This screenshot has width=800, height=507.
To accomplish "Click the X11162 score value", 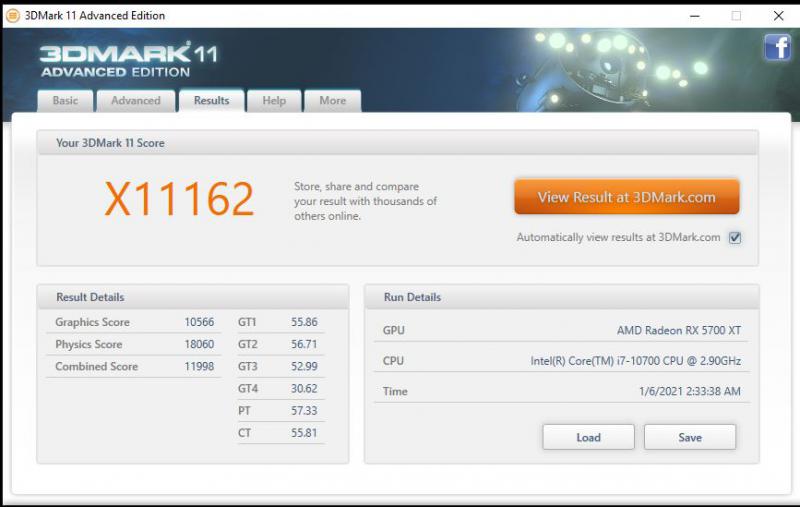I will 179,199.
